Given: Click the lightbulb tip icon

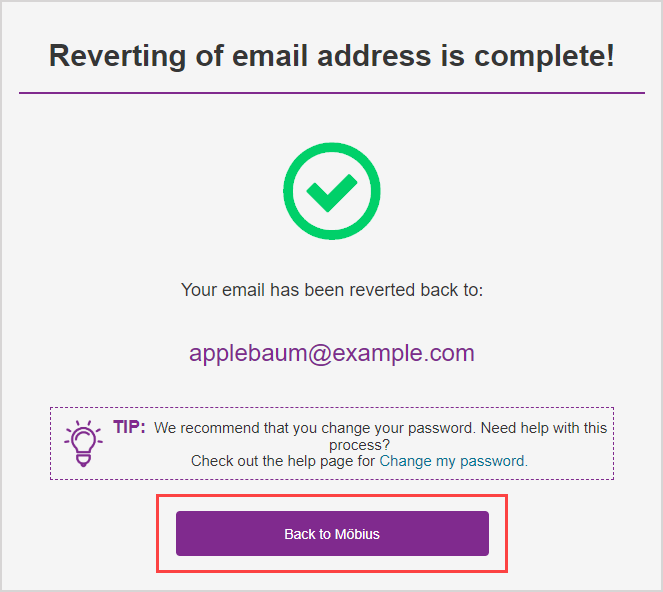Looking at the screenshot, I should pyautogui.click(x=82, y=443).
